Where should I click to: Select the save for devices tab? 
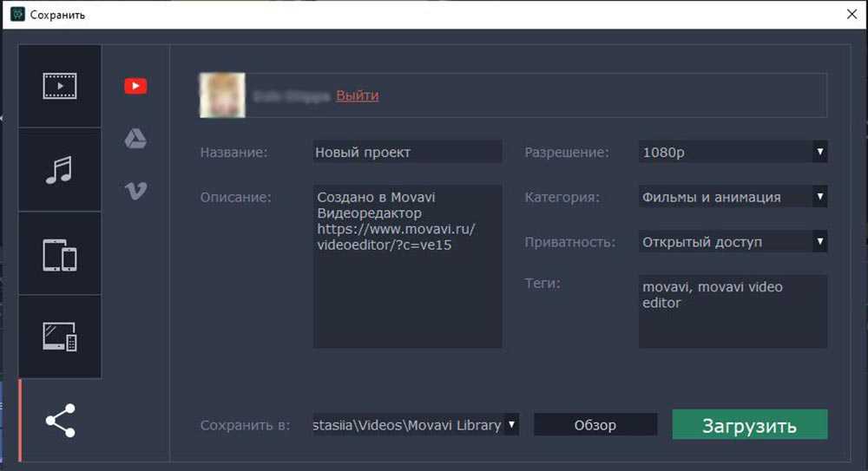coord(60,254)
